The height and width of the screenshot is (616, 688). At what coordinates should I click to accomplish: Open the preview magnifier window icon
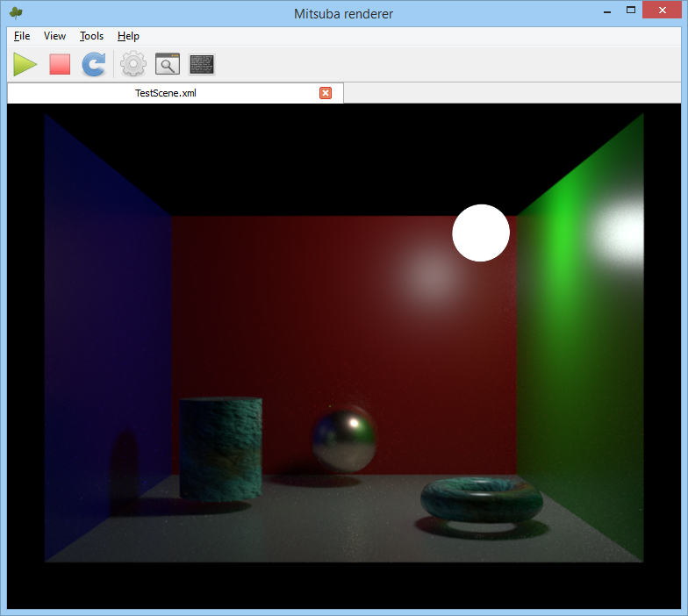coord(168,65)
